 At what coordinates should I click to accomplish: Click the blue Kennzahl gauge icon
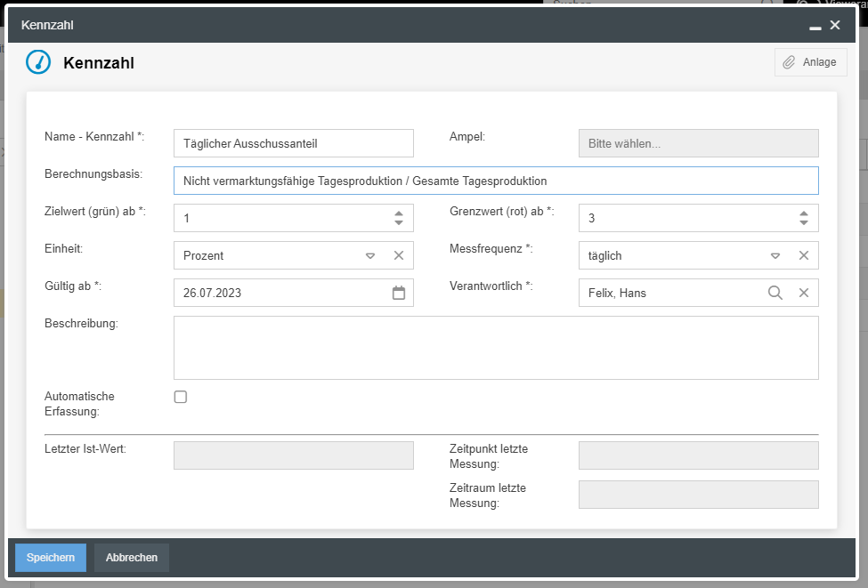coord(38,62)
